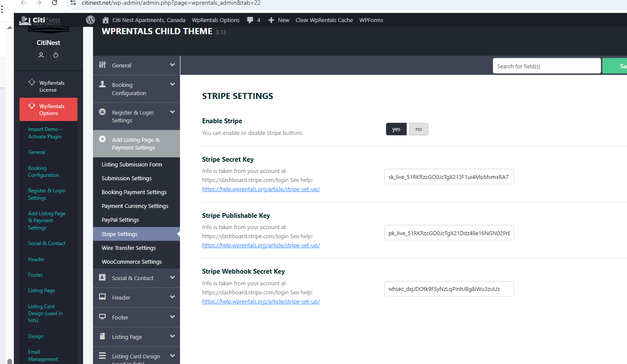Click the plus New icon

click(271, 20)
